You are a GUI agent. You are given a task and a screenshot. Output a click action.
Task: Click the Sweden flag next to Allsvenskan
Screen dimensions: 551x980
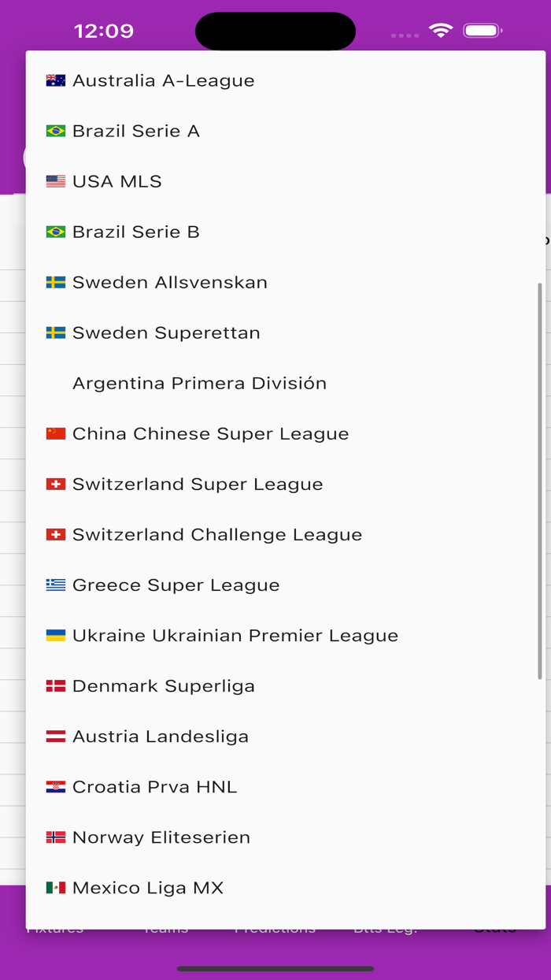click(x=54, y=282)
